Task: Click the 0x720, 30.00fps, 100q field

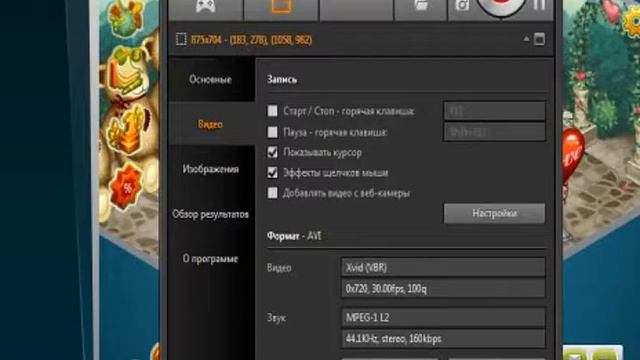Action: (x=443, y=289)
